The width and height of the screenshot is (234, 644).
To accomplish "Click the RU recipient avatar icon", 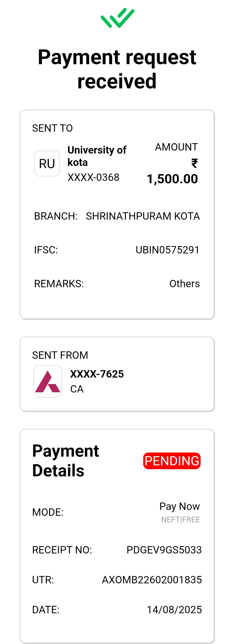I will [x=47, y=164].
